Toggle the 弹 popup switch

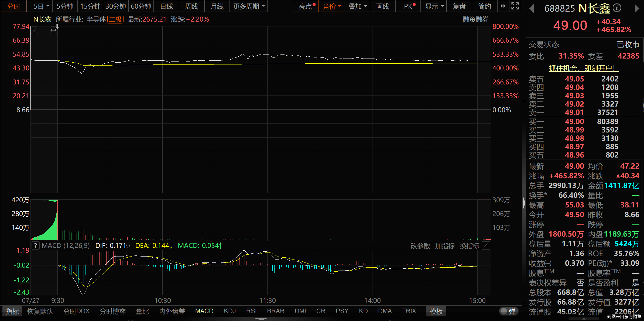(508, 311)
